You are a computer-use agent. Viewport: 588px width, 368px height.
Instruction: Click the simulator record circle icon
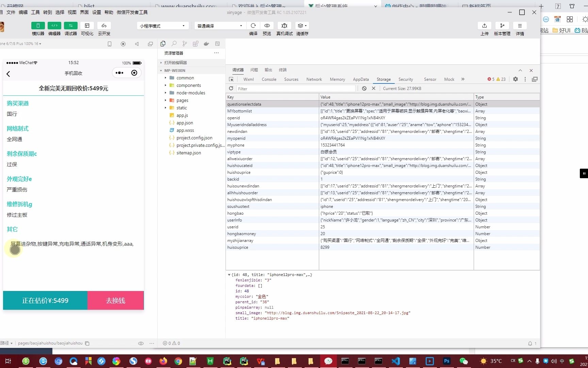123,44
